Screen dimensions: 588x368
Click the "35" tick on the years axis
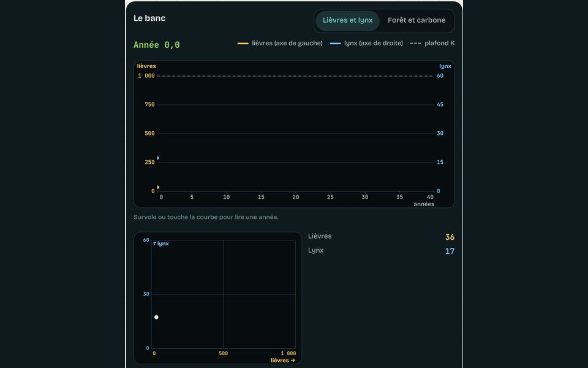(x=400, y=197)
